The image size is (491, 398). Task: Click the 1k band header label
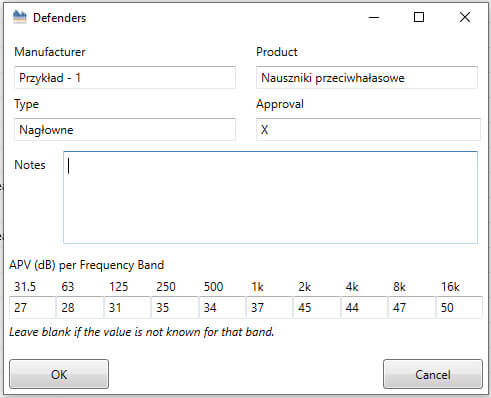[257, 287]
